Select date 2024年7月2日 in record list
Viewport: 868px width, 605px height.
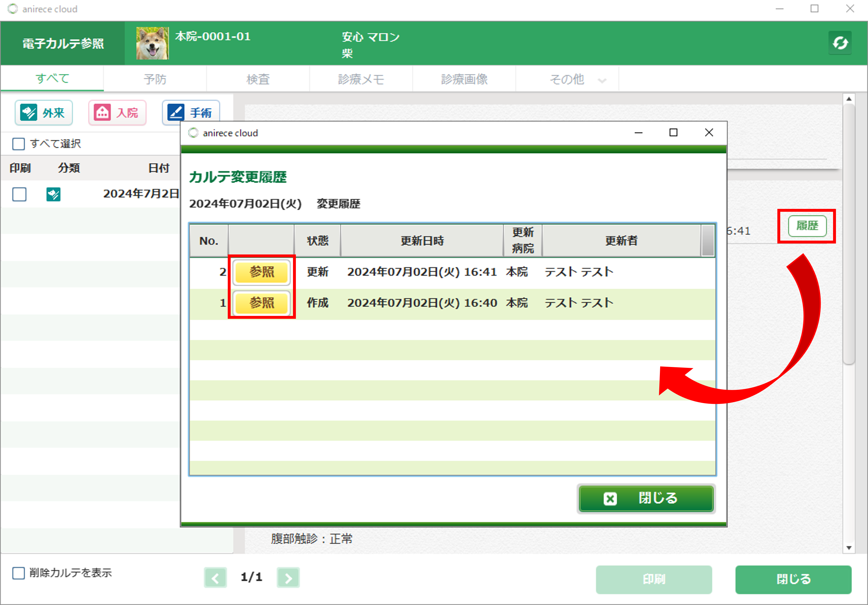point(141,194)
